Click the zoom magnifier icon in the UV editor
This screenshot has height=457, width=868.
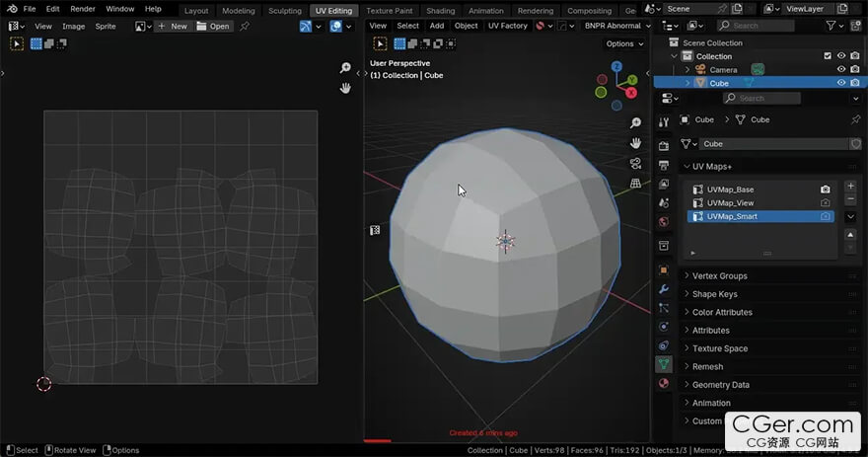(x=345, y=68)
